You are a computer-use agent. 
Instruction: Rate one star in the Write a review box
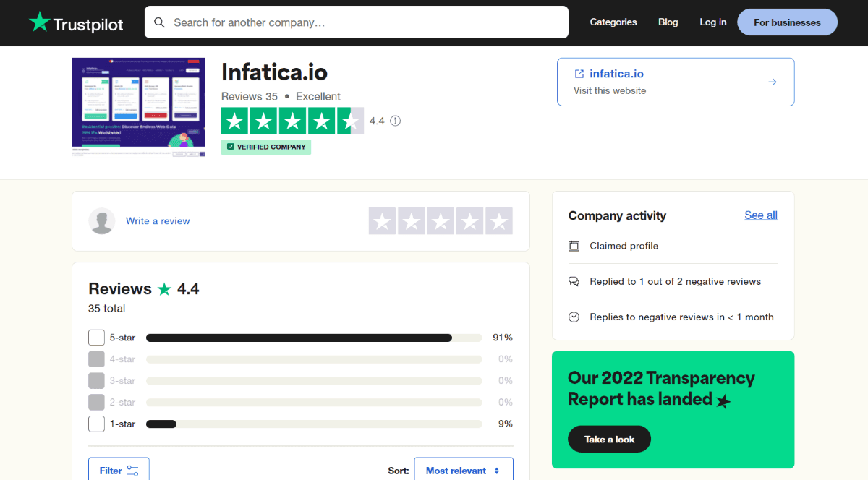coord(383,221)
